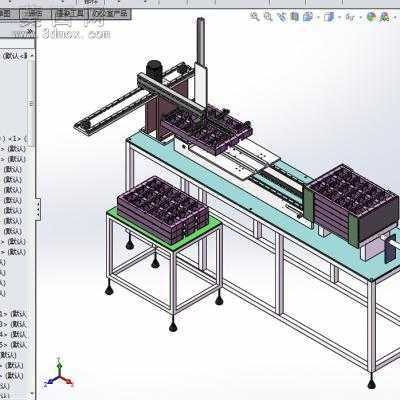Open the Apply Scene dropdown arrow

[x=395, y=17]
